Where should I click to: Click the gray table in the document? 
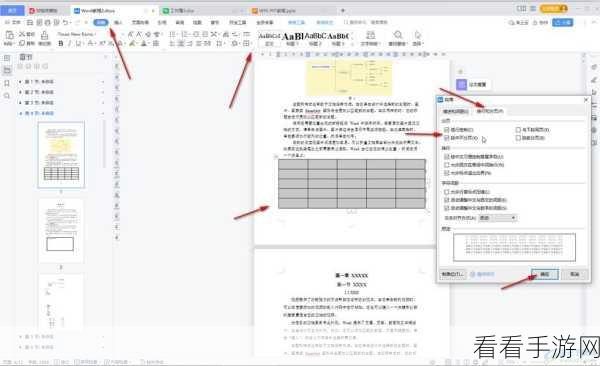pos(352,184)
